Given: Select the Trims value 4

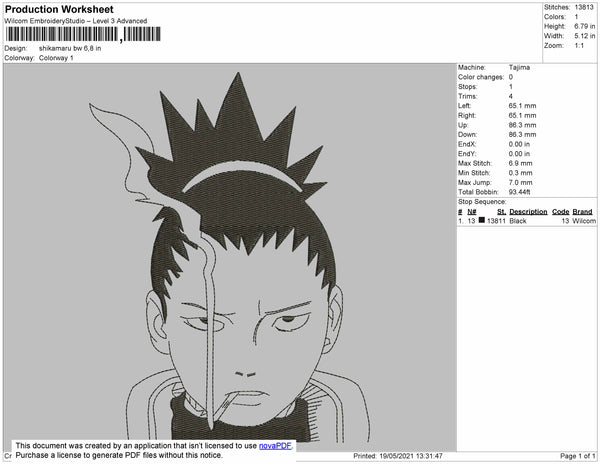Looking at the screenshot, I should click(x=510, y=96).
